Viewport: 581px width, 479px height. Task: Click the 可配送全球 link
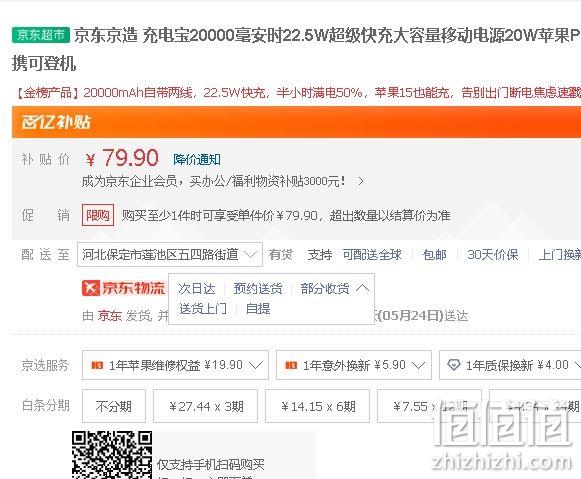click(372, 255)
